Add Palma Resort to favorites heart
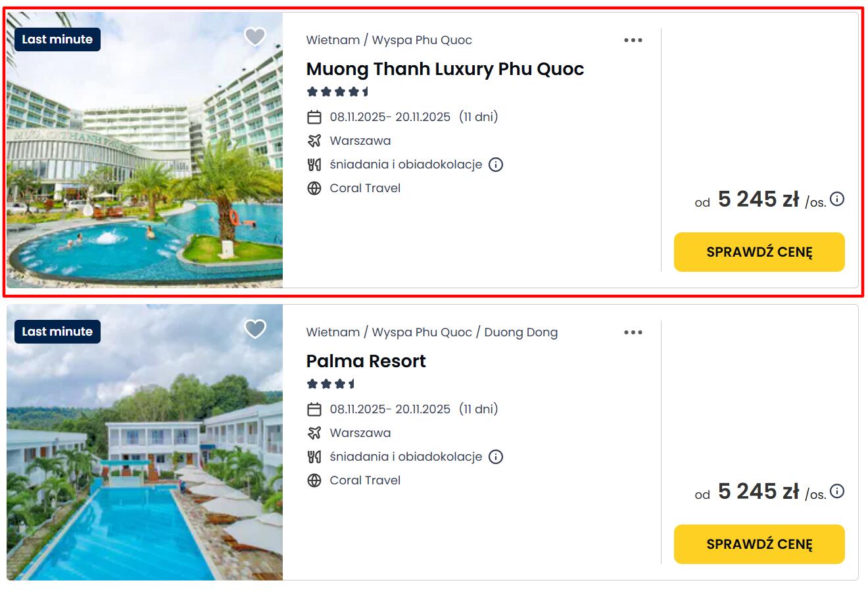 tap(255, 328)
